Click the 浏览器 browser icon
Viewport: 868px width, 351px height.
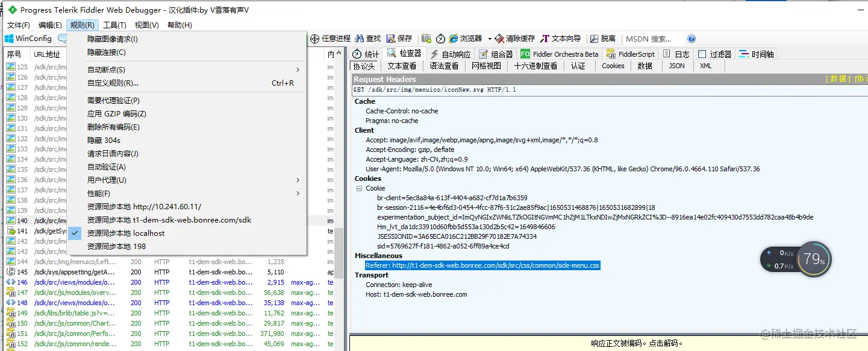tap(454, 39)
